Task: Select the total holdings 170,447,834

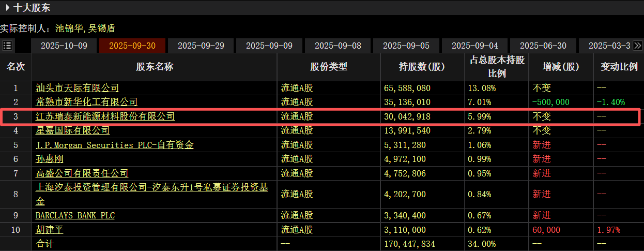Action: pyautogui.click(x=409, y=244)
